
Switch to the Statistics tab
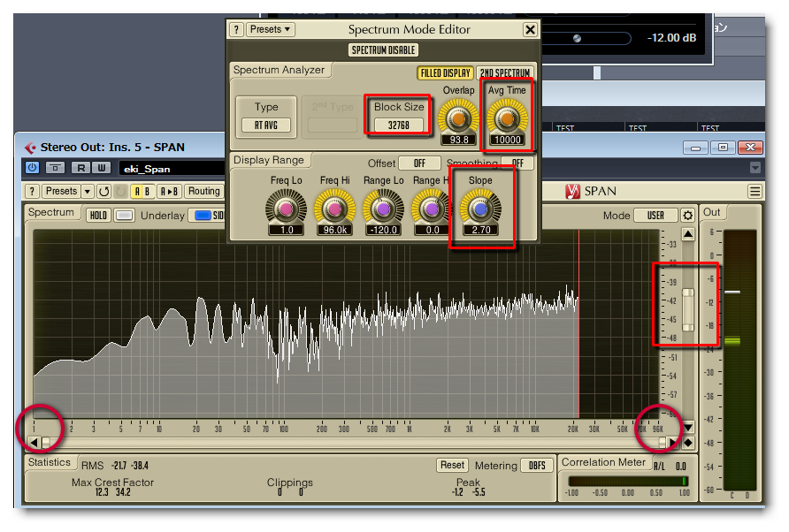click(x=50, y=462)
